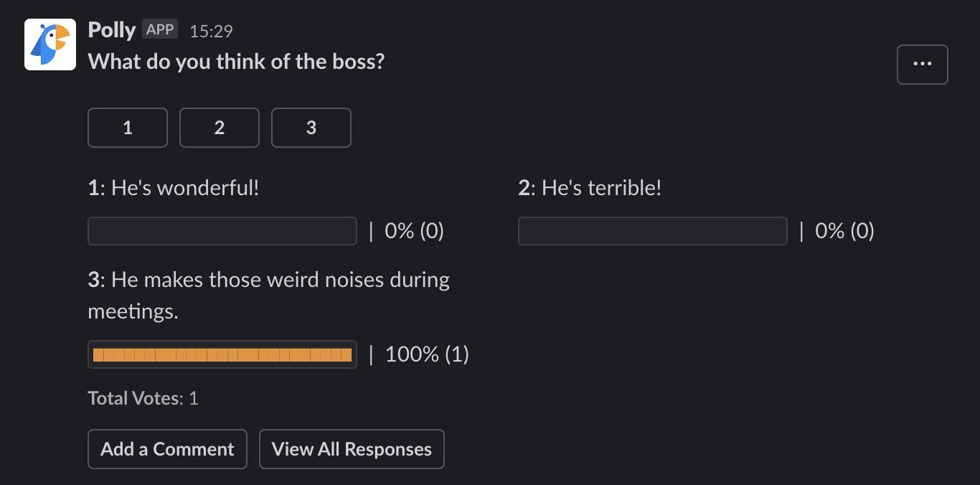Click the "weird noises during meetings" option text
The image size is (980, 485).
click(268, 295)
